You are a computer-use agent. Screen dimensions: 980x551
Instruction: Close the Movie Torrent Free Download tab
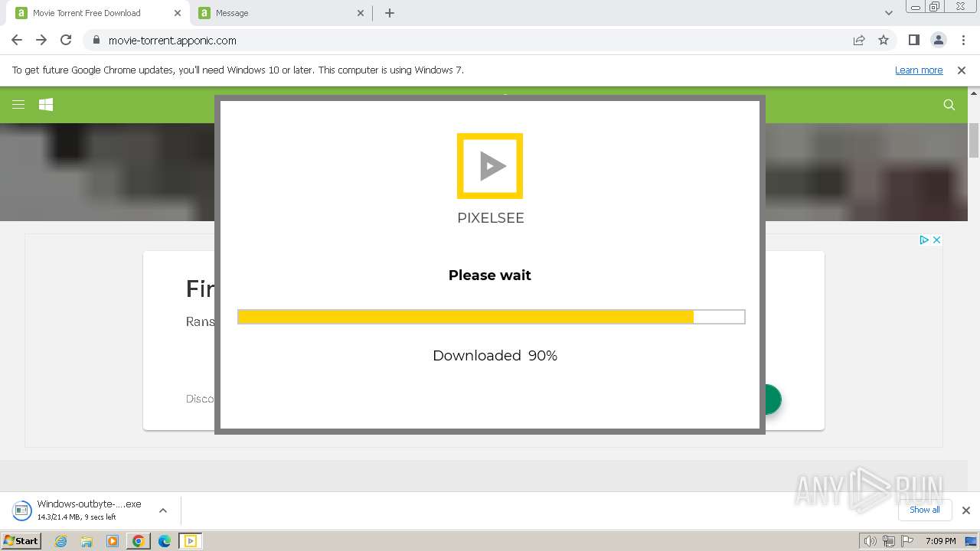178,13
